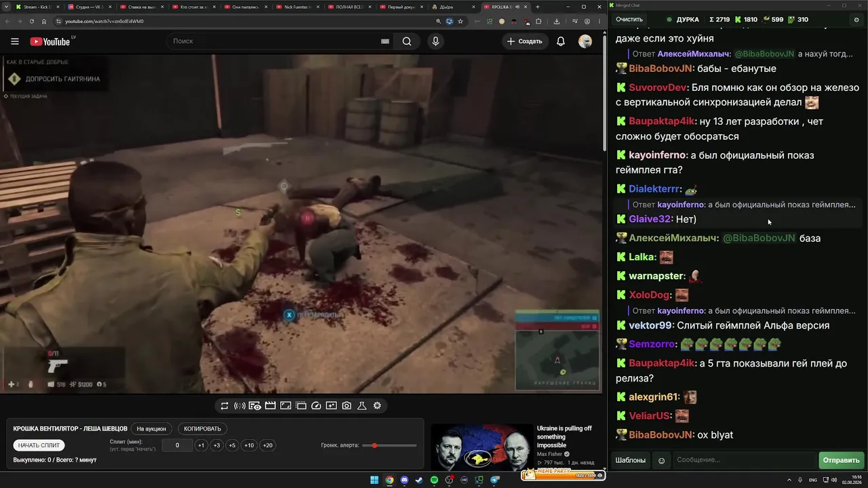Click Очистить to clear the chat

[x=629, y=20]
